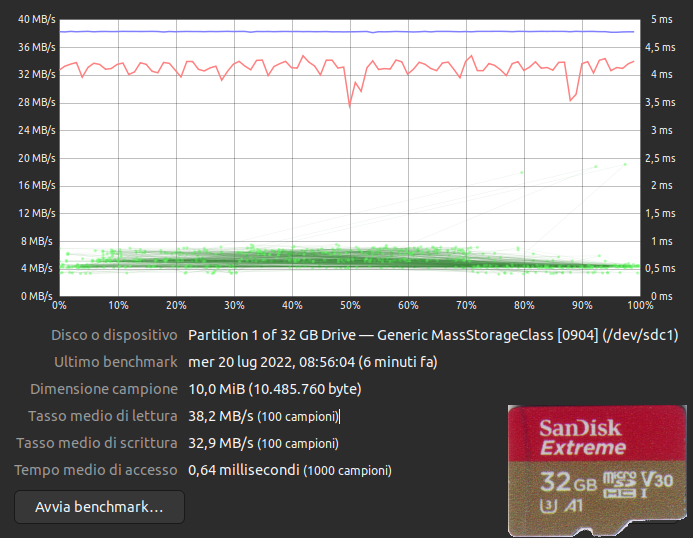Click the 100% mark on the horizontal axis
The height and width of the screenshot is (538, 693).
628,305
